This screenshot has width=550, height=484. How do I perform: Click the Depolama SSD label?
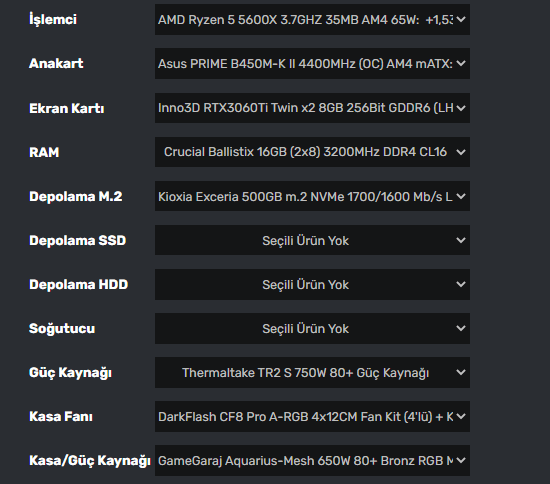tap(78, 241)
